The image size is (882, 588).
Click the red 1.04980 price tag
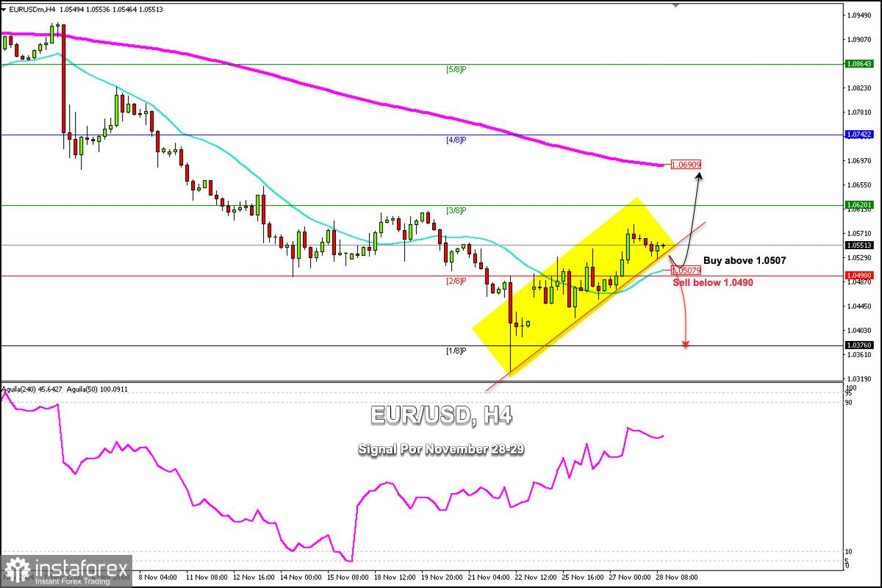[x=860, y=276]
